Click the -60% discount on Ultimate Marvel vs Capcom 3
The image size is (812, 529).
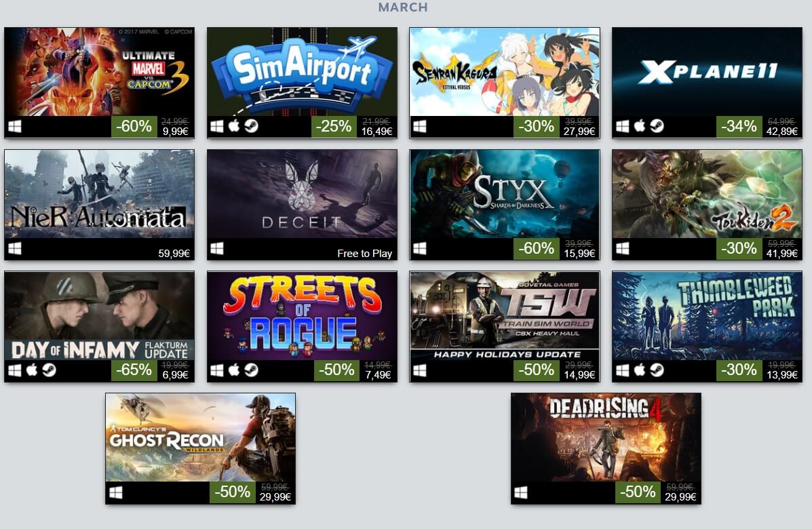point(134,126)
